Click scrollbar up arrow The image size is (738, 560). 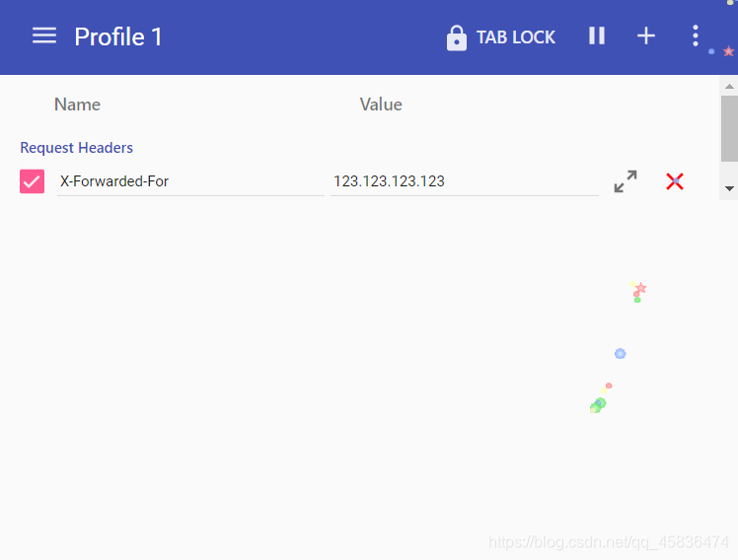[x=729, y=87]
